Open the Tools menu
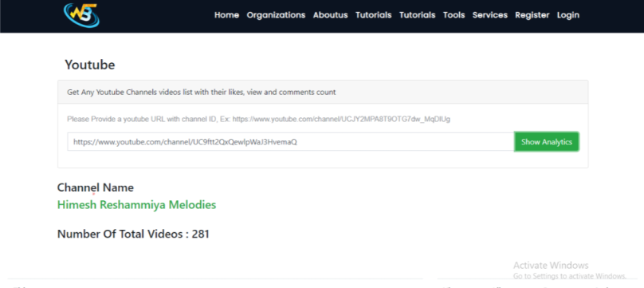 click(x=454, y=15)
